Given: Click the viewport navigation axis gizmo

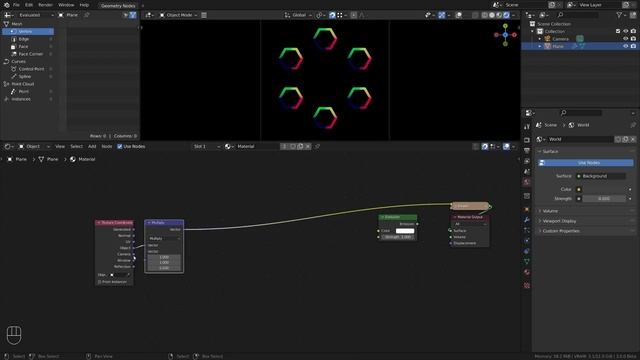Looking at the screenshot, I should tap(505, 35).
